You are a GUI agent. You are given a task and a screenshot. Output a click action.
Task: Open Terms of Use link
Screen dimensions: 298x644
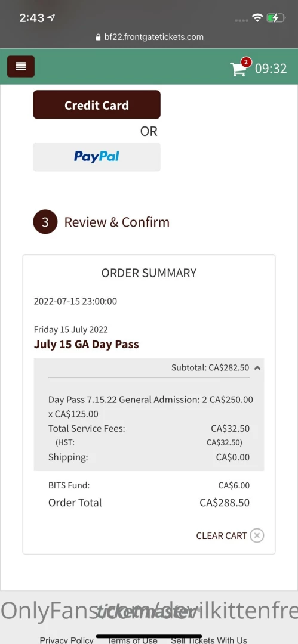tap(132, 640)
